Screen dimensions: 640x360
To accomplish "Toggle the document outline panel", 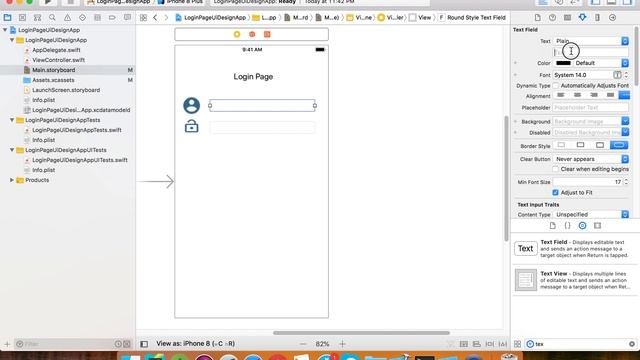I will tap(144, 344).
